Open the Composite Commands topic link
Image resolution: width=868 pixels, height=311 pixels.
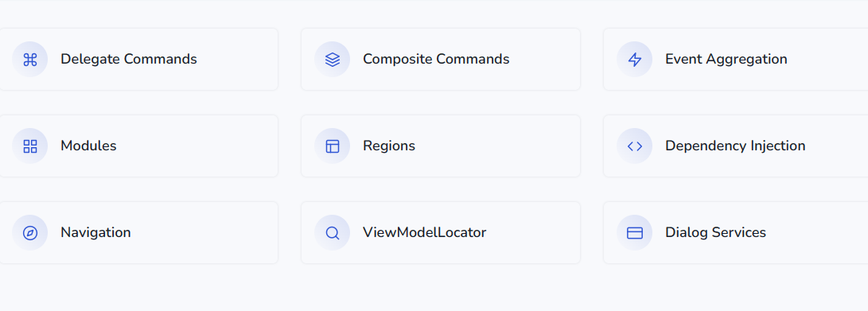click(436, 59)
